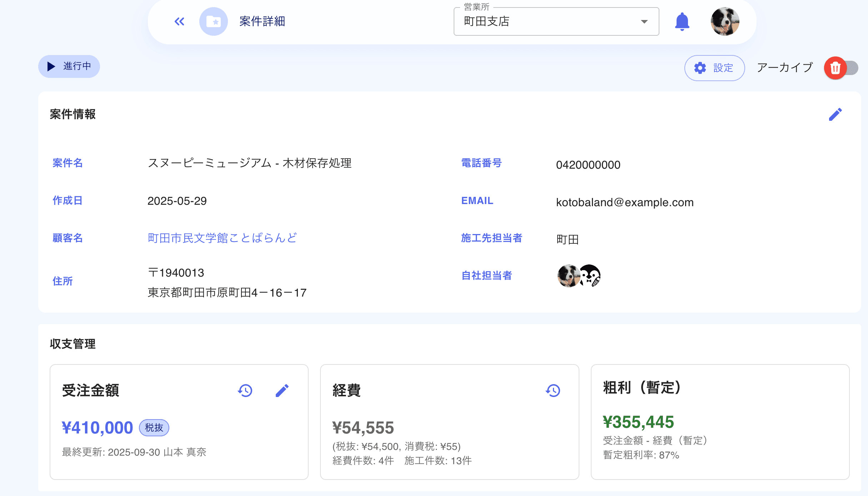Viewport: 868px width, 496px height.
Task: Click the back double-chevron in the header
Action: [x=179, y=21]
